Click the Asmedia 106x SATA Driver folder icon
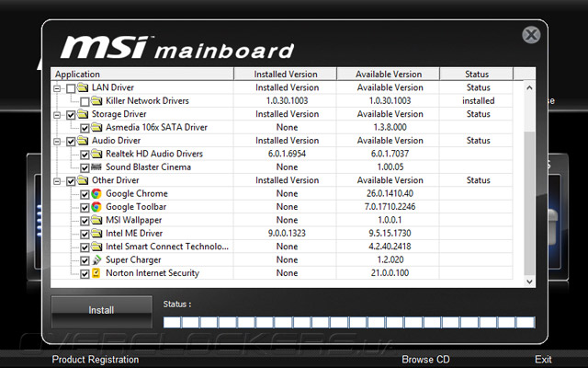Viewport: 588px width, 368px height. click(x=96, y=127)
